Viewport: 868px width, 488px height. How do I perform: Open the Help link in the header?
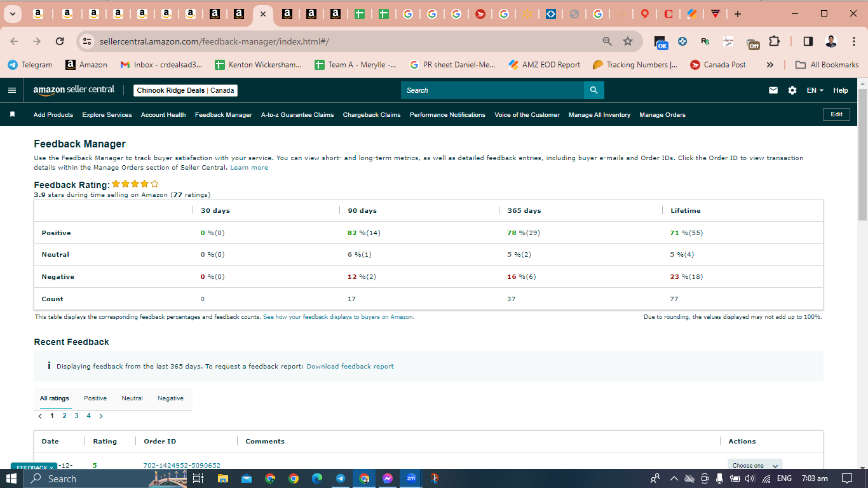[x=841, y=90]
